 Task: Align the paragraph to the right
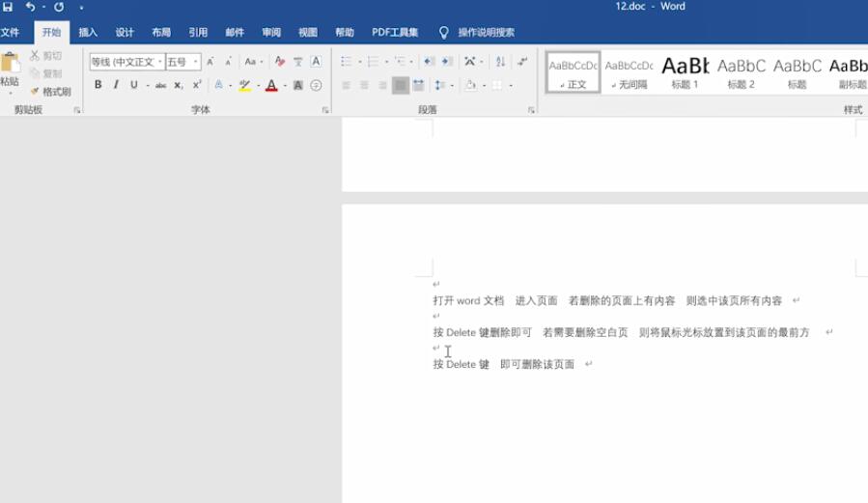(382, 85)
